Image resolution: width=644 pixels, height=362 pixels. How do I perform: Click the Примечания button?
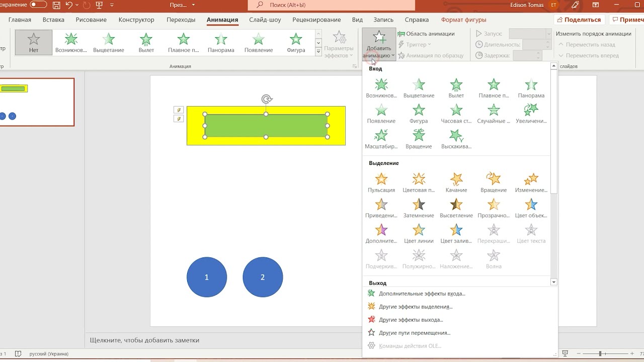(627, 20)
